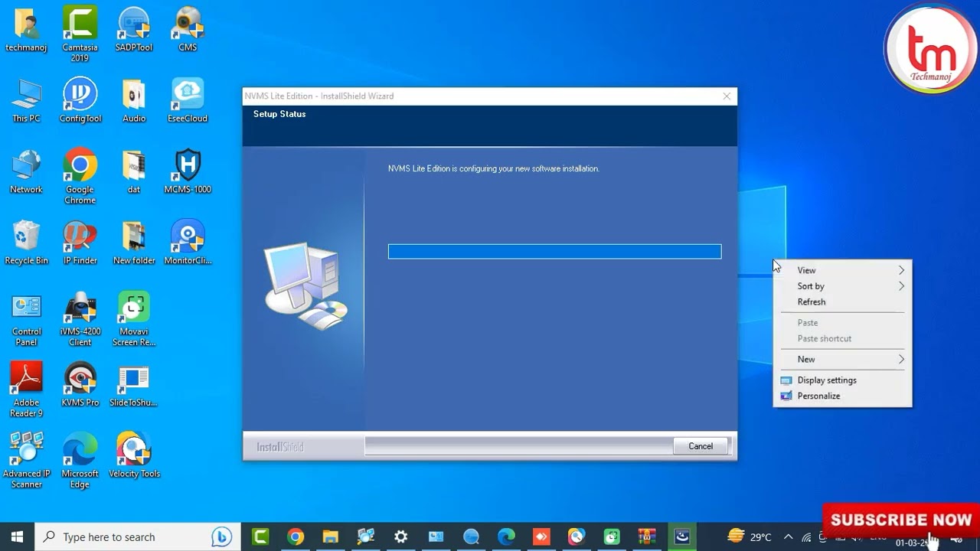Open the techmanoj user folder icon
980x551 pixels.
tap(26, 30)
